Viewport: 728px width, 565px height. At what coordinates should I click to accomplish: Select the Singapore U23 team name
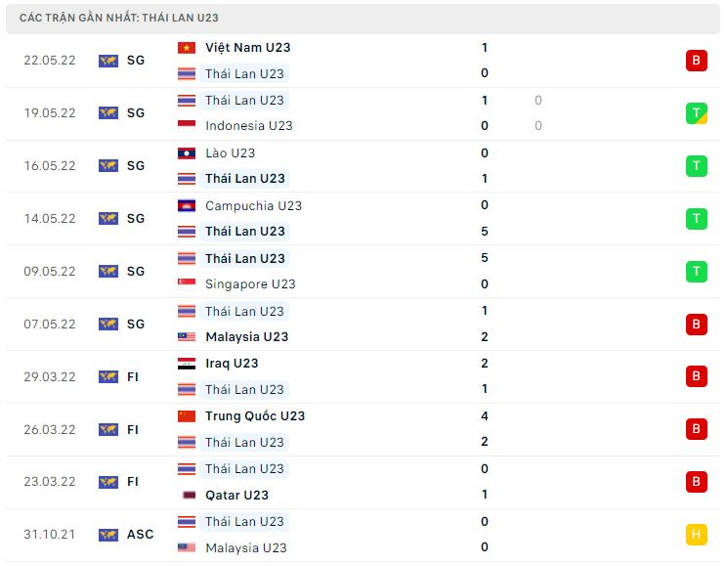coord(250,283)
